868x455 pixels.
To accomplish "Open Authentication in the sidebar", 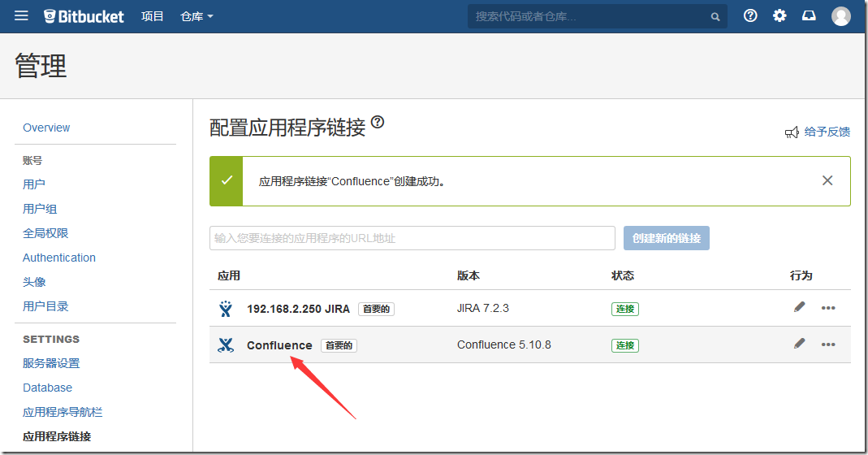I will (x=59, y=258).
